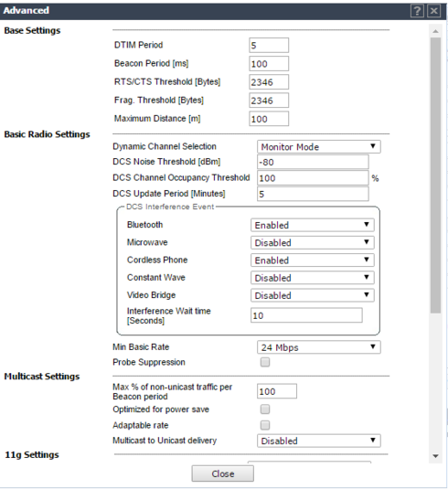448x489 pixels.
Task: Select a Min Basic Rate from dropdown
Action: coord(318,347)
